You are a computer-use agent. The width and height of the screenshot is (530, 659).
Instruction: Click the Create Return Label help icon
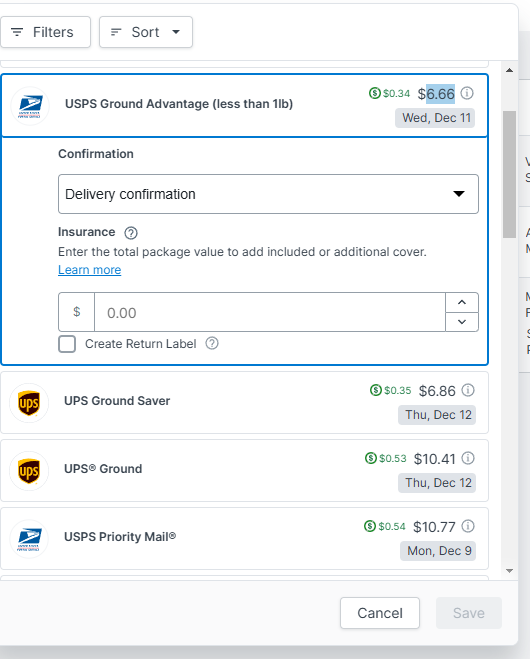[212, 343]
